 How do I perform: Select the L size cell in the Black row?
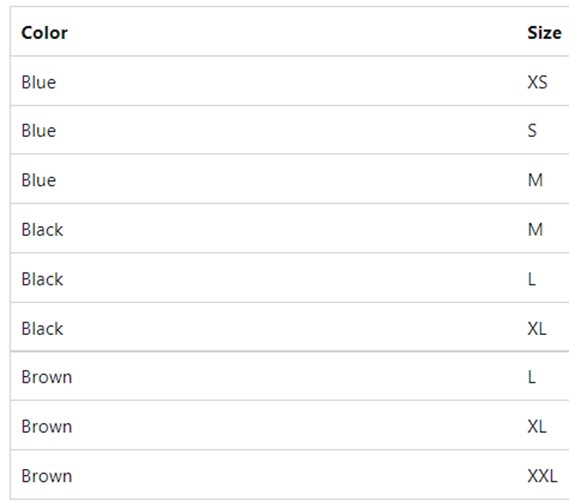point(532,279)
